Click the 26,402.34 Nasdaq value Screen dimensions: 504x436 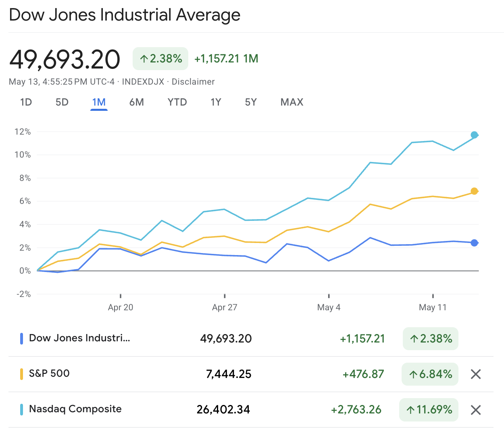pyautogui.click(x=223, y=409)
